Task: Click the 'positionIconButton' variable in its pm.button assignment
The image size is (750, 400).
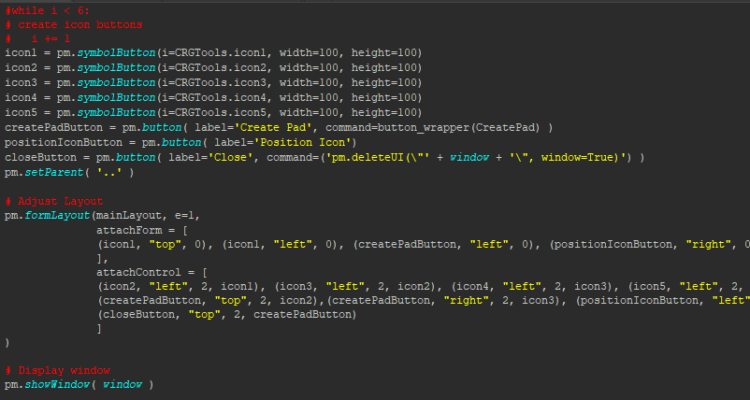Action: coord(64,143)
